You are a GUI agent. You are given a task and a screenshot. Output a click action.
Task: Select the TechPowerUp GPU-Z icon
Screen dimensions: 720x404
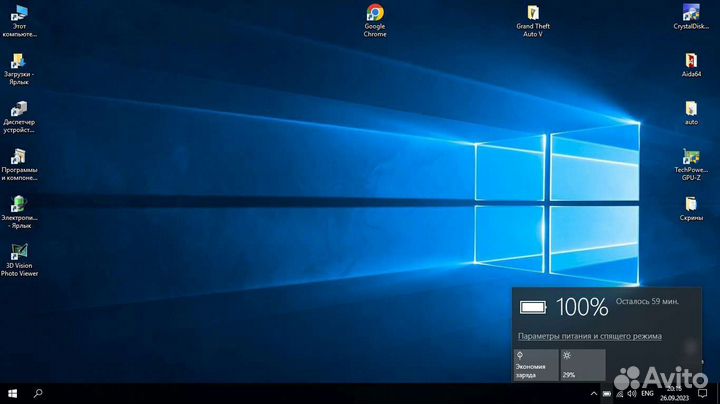[x=691, y=165]
